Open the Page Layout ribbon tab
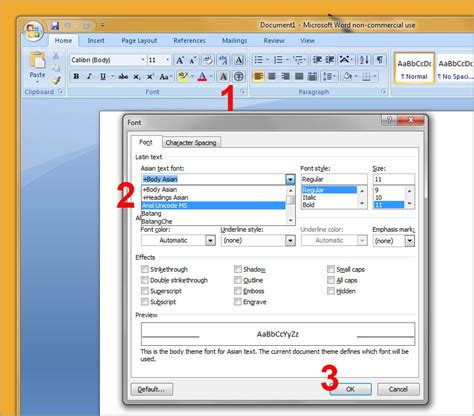 [x=139, y=41]
